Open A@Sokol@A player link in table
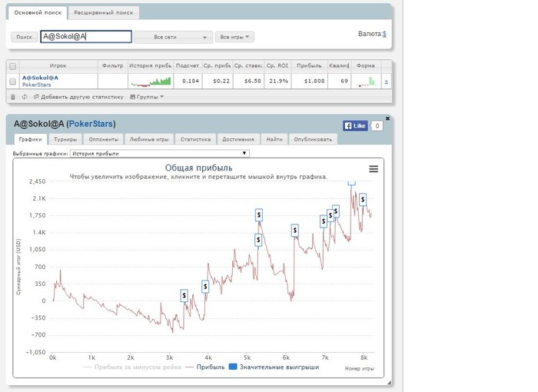 tap(40, 78)
